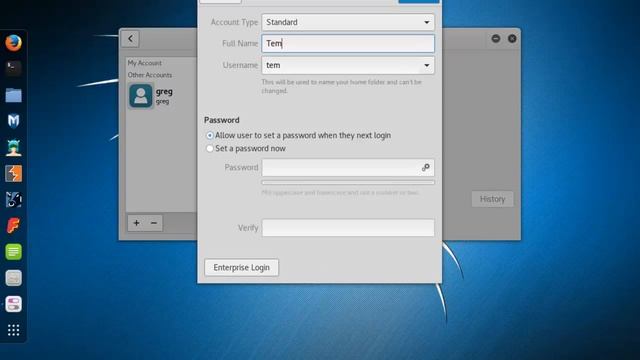Click Other Accounts heading in sidebar
The image size is (640, 360).
[150, 75]
